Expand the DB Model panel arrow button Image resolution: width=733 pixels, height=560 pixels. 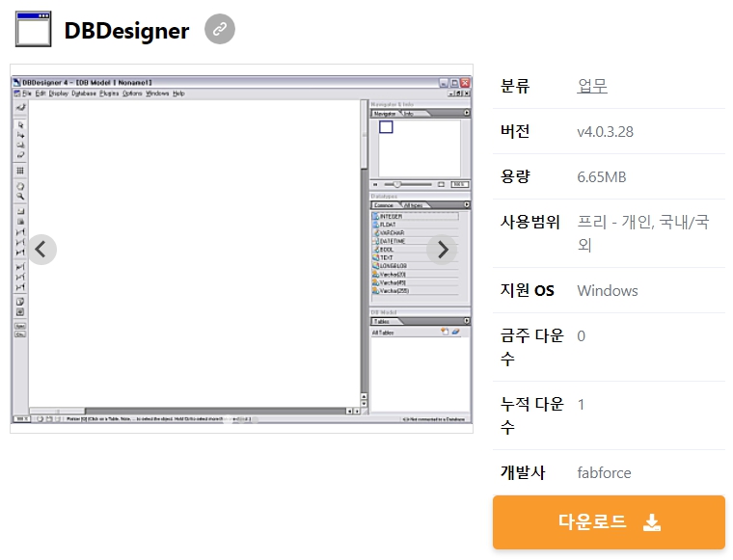coord(467,321)
